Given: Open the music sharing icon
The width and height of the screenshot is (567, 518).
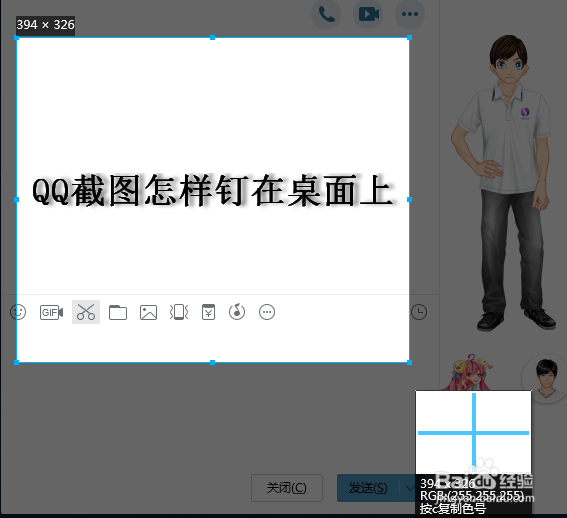Looking at the screenshot, I should click(x=237, y=312).
